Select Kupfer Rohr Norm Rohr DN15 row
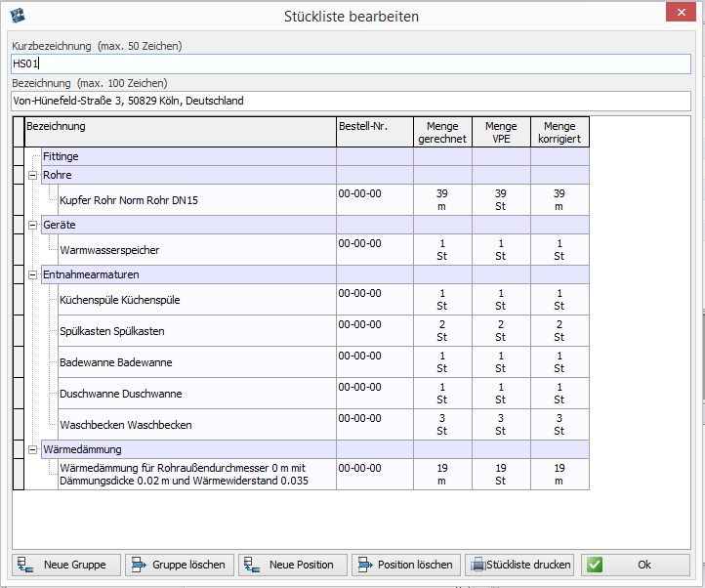 pyautogui.click(x=323, y=200)
